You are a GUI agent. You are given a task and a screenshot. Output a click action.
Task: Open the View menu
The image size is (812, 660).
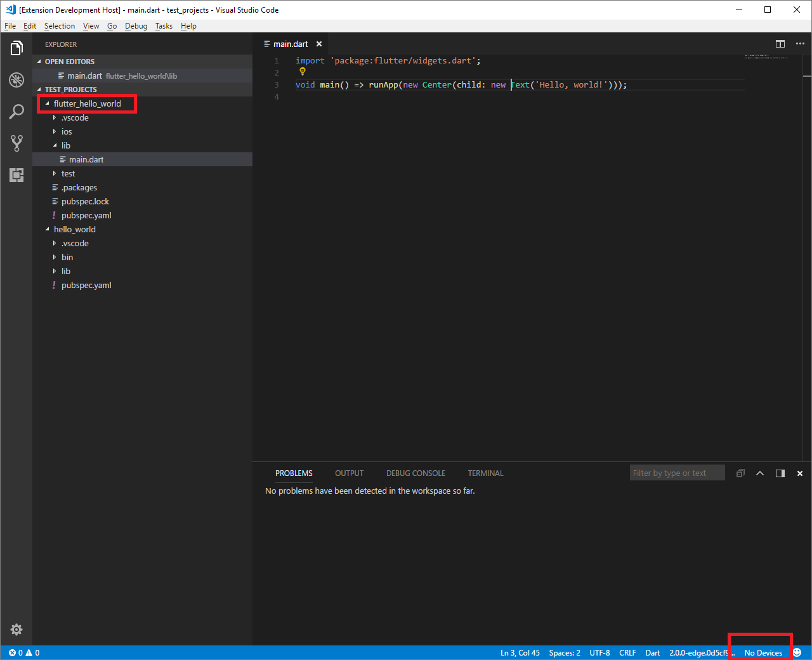(91, 26)
